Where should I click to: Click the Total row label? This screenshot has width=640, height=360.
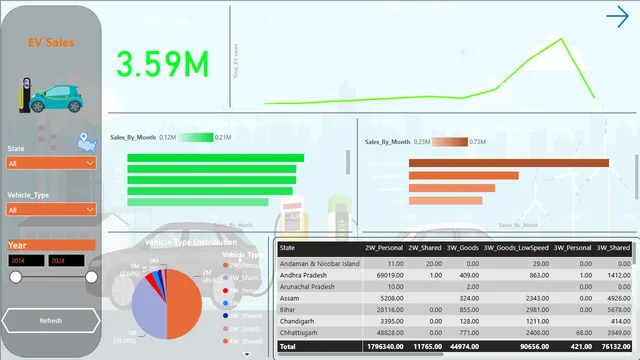[287, 347]
